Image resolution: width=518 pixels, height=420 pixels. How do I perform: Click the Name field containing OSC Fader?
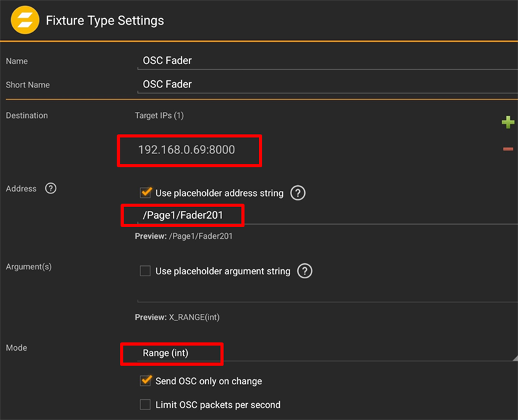coord(324,61)
